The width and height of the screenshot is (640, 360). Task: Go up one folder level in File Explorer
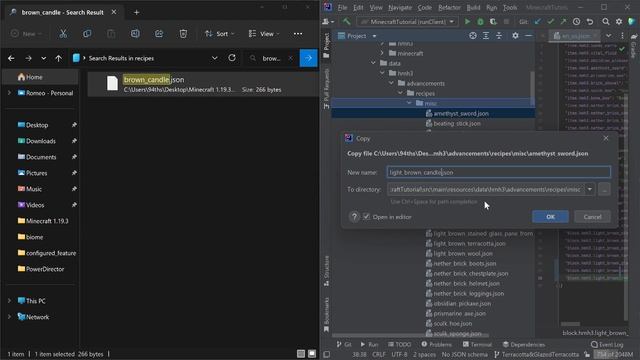click(x=58, y=58)
